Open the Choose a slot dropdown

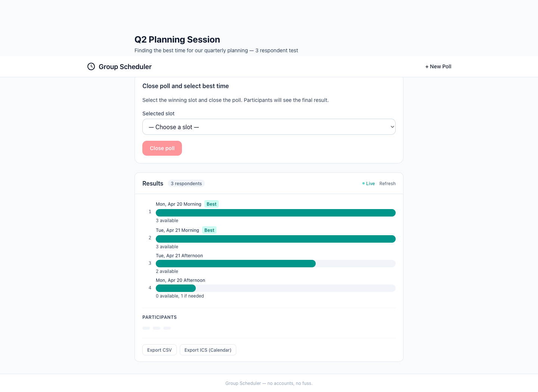269,127
